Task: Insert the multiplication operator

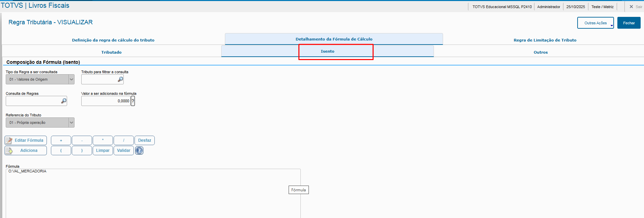Action: 103,140
